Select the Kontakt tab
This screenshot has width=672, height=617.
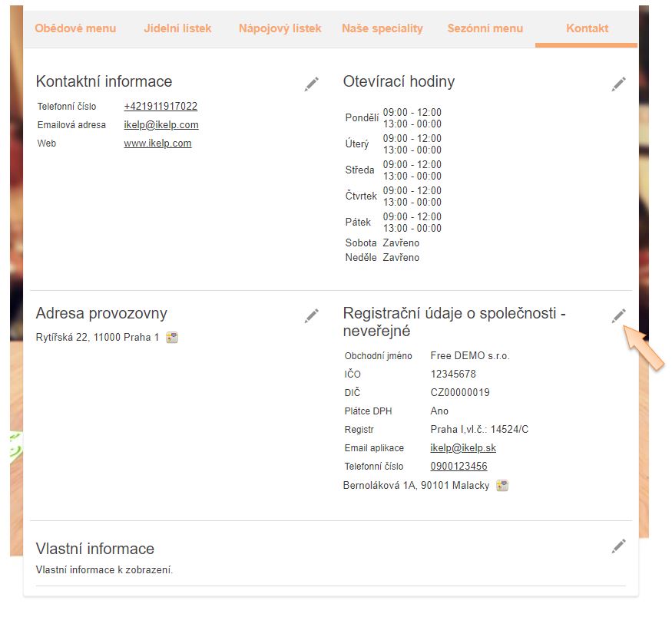587,28
